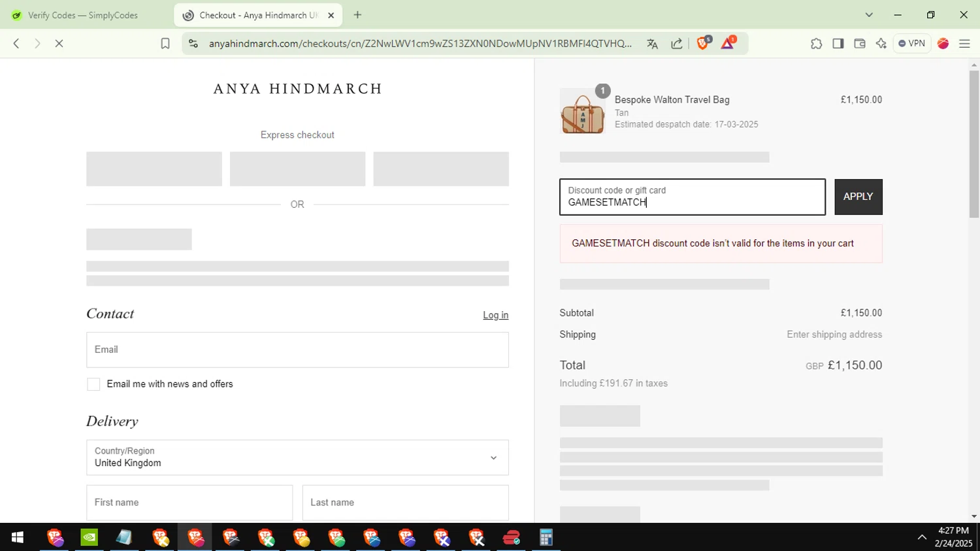
Task: Click 'Estimated despatch date: 17-03-2025' text
Action: tap(686, 125)
